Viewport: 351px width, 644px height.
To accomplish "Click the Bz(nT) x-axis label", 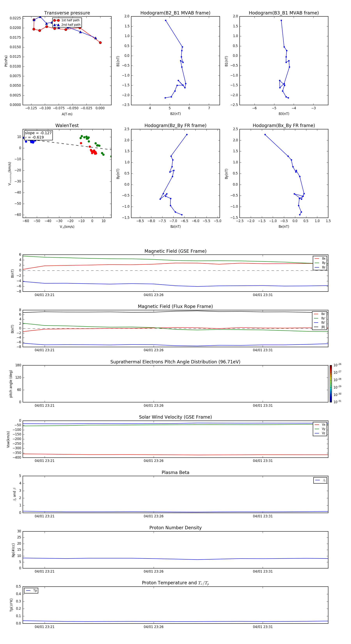I will (x=175, y=227).
